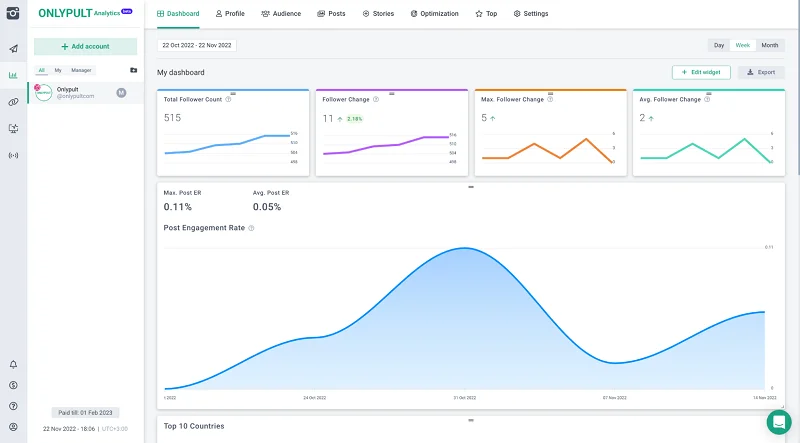Switch to the Audience tab

tap(280, 14)
